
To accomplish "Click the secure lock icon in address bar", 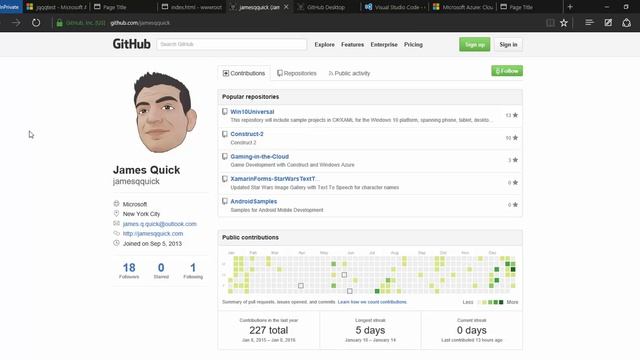I will coord(60,23).
